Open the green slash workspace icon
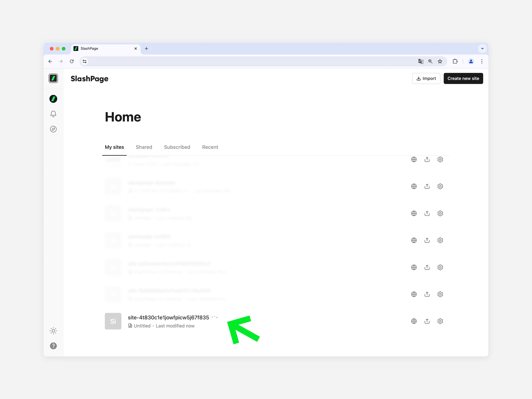Viewport: 532px width, 399px height. tap(53, 99)
